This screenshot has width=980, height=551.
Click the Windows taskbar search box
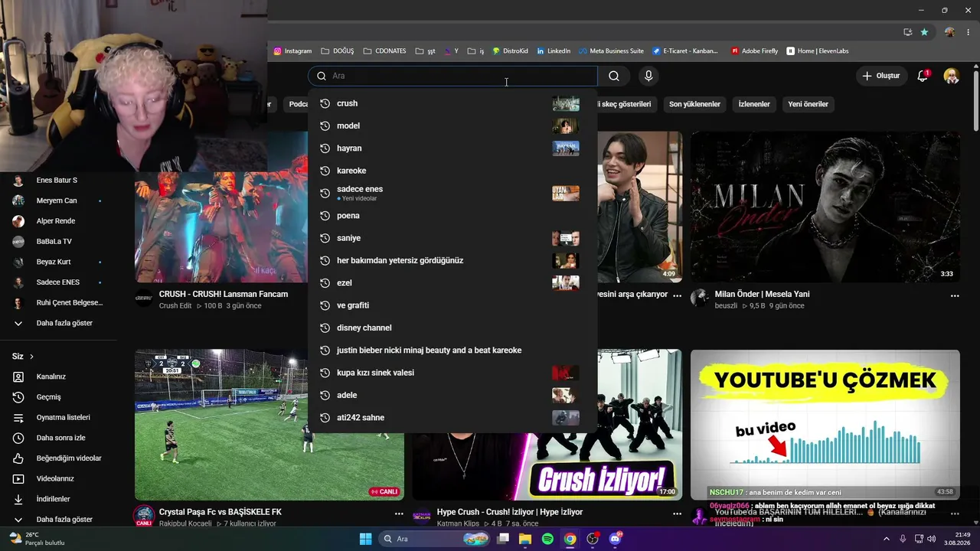pyautogui.click(x=435, y=539)
